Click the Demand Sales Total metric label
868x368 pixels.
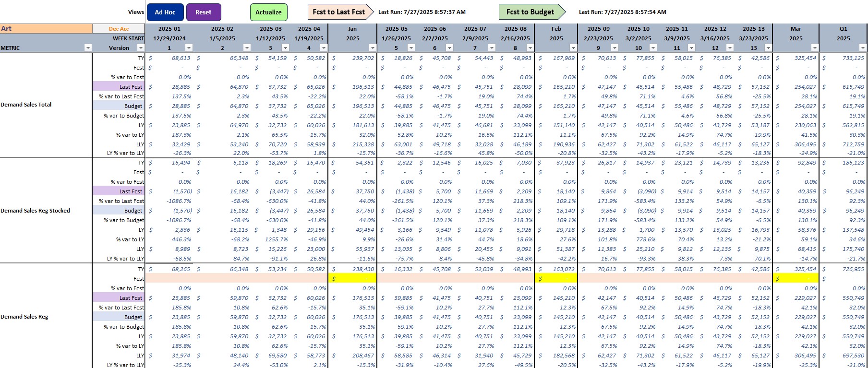(x=26, y=105)
